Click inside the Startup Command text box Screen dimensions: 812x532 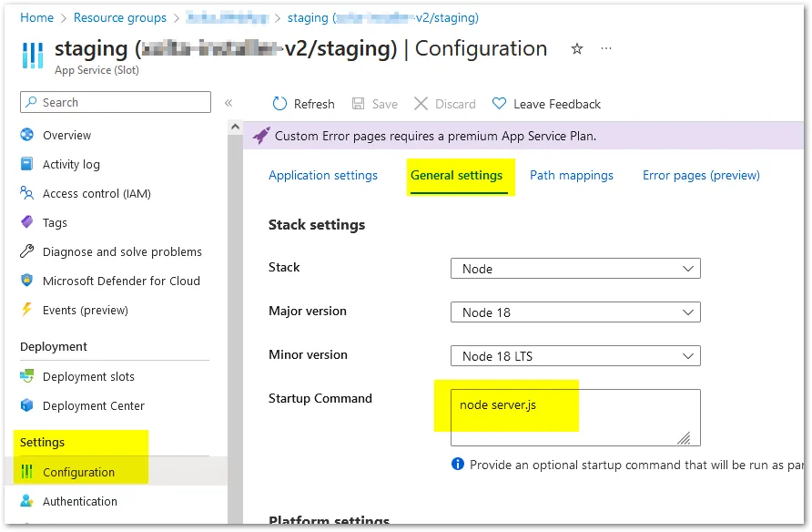pos(575,417)
